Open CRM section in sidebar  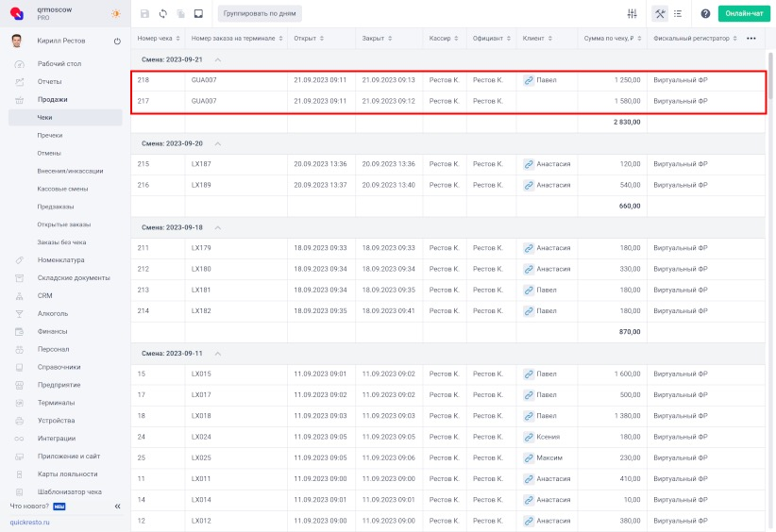coord(44,295)
